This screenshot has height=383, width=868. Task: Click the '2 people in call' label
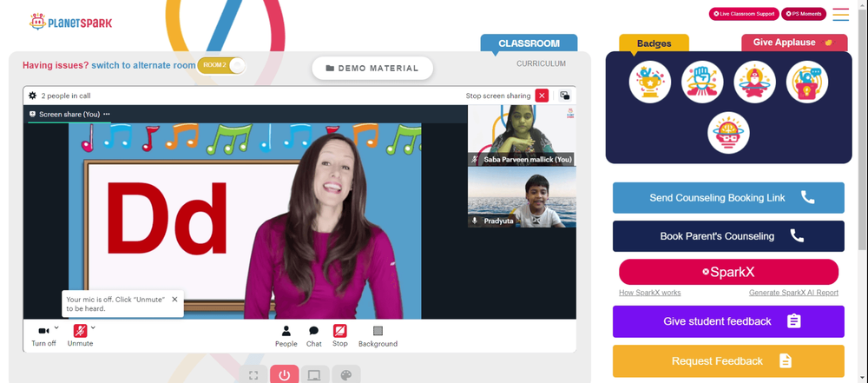tap(66, 96)
